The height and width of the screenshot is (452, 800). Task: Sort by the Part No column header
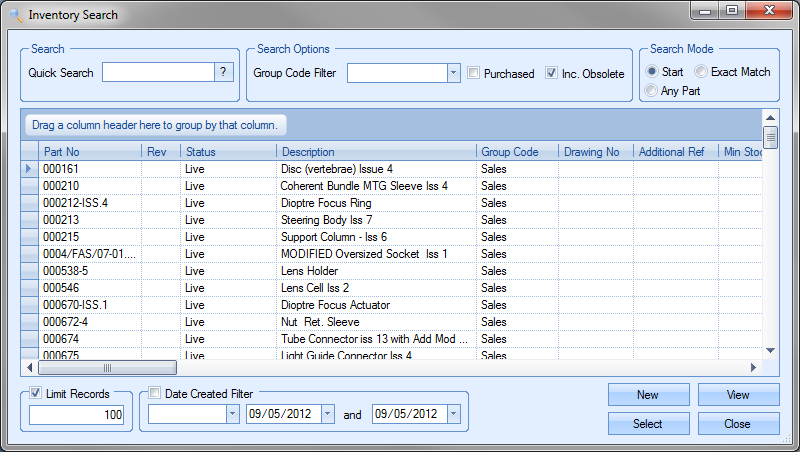tap(90, 152)
